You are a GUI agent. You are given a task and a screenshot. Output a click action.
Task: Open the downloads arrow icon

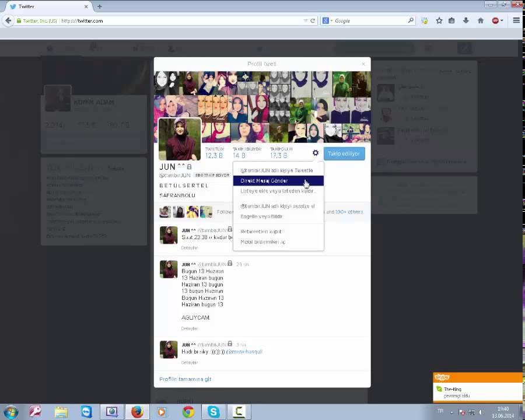pos(466,21)
